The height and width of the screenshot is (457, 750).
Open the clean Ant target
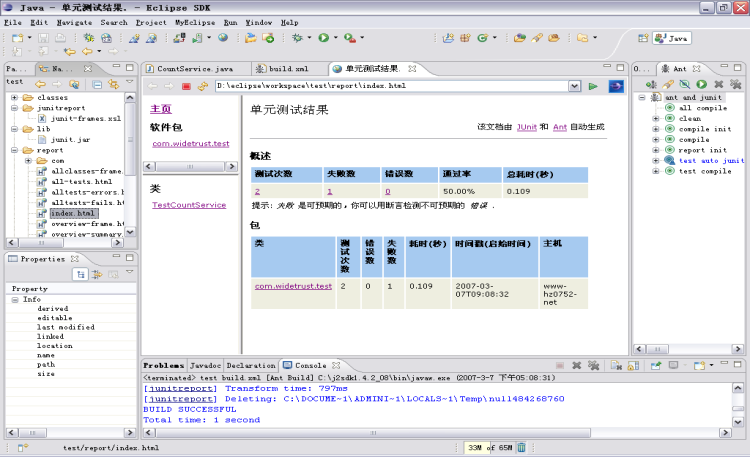pyautogui.click(x=690, y=118)
